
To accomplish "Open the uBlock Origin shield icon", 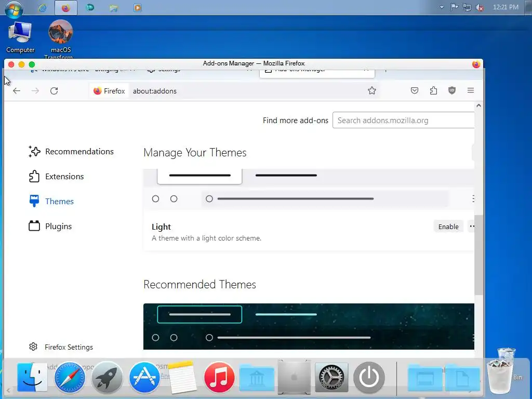I will click(451, 90).
